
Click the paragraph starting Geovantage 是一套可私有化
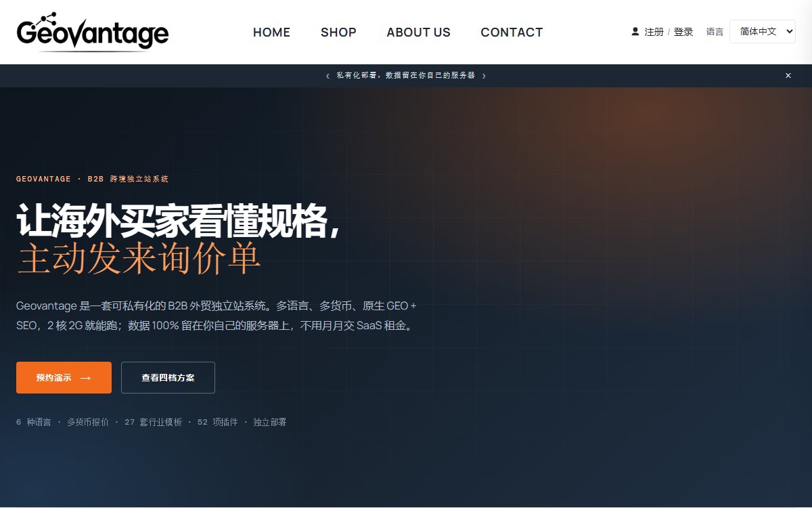217,316
